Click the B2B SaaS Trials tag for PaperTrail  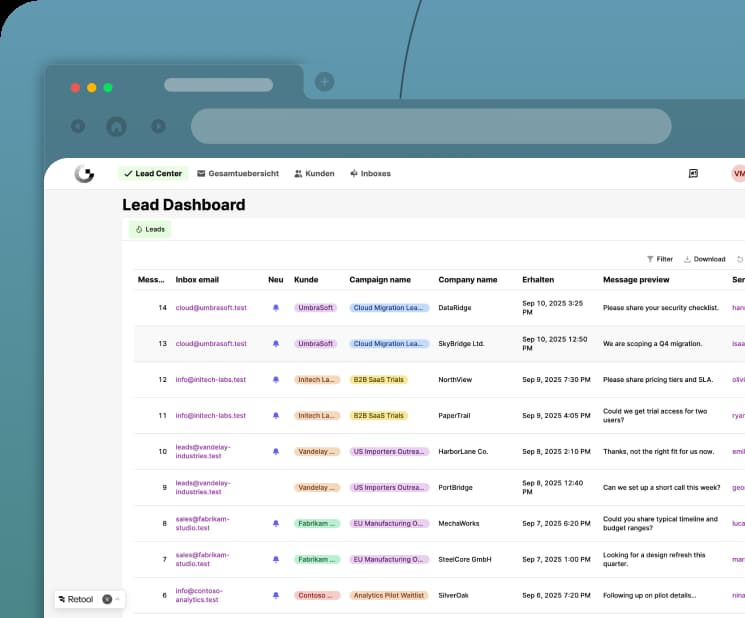click(379, 416)
